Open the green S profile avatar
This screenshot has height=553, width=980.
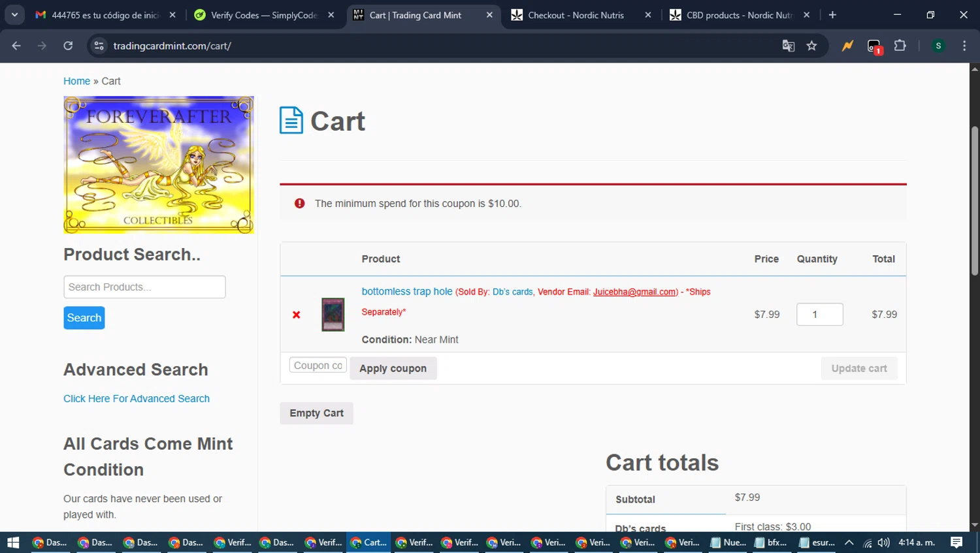point(938,46)
